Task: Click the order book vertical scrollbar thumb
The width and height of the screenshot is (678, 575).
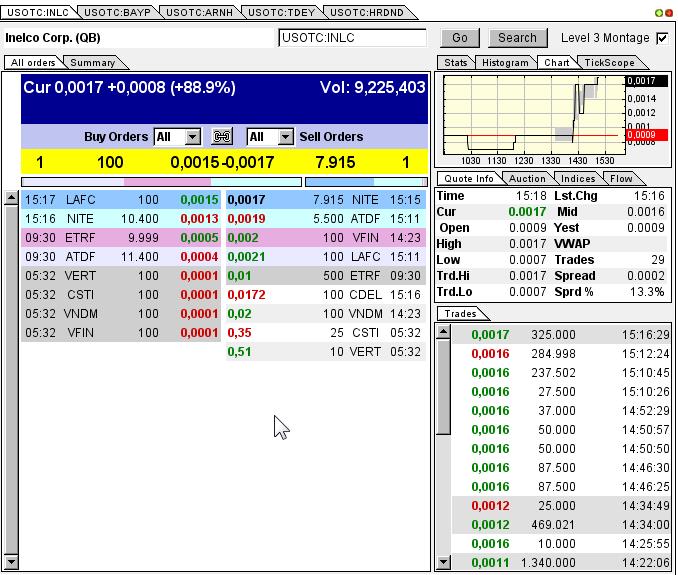Action: pyautogui.click(x=11, y=380)
